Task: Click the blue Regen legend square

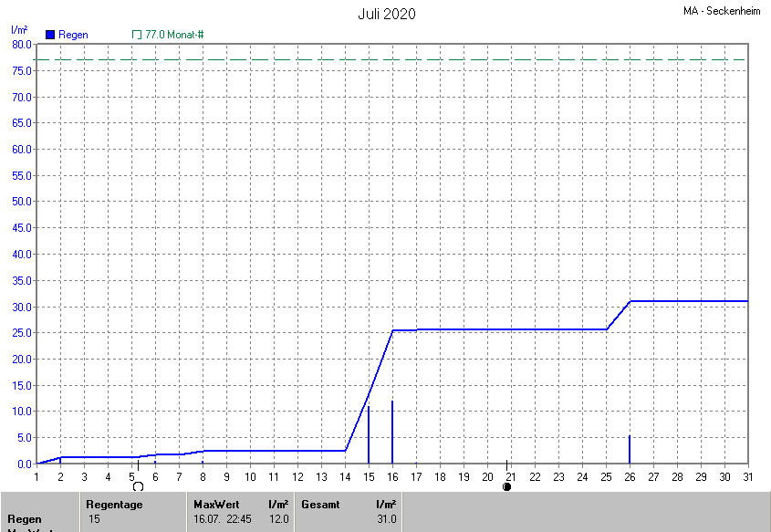Action: [50, 35]
